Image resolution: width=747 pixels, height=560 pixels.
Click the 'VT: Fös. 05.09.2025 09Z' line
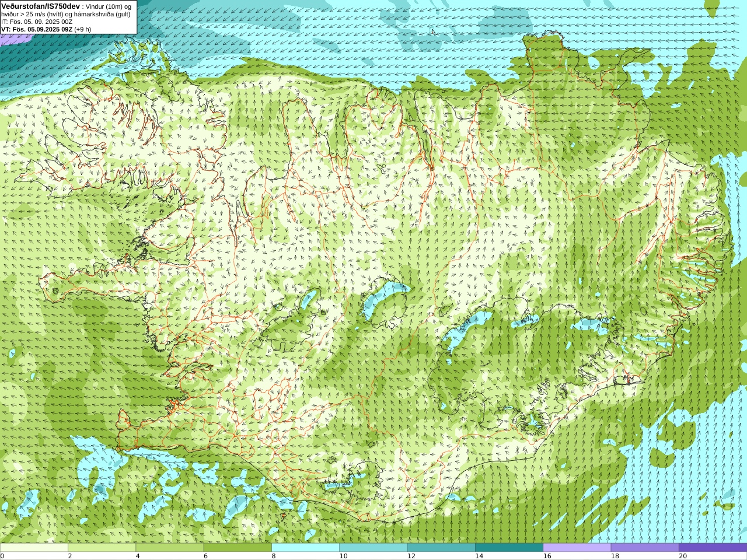click(37, 29)
